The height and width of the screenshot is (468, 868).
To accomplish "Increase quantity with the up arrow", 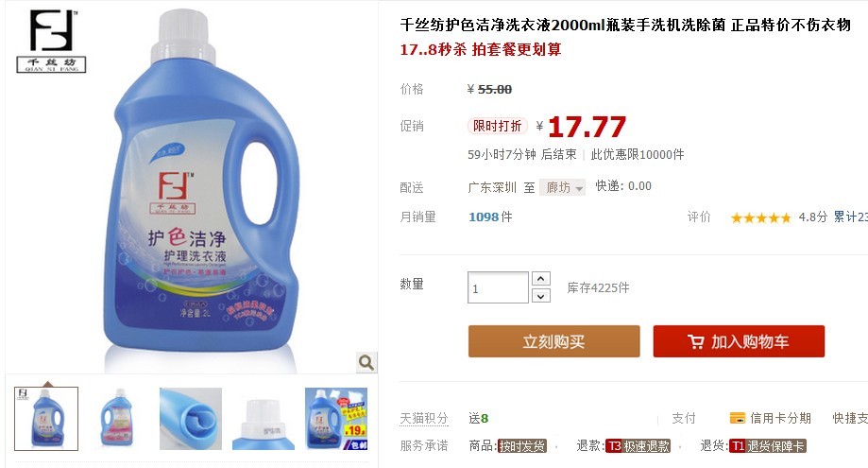I will click(541, 279).
